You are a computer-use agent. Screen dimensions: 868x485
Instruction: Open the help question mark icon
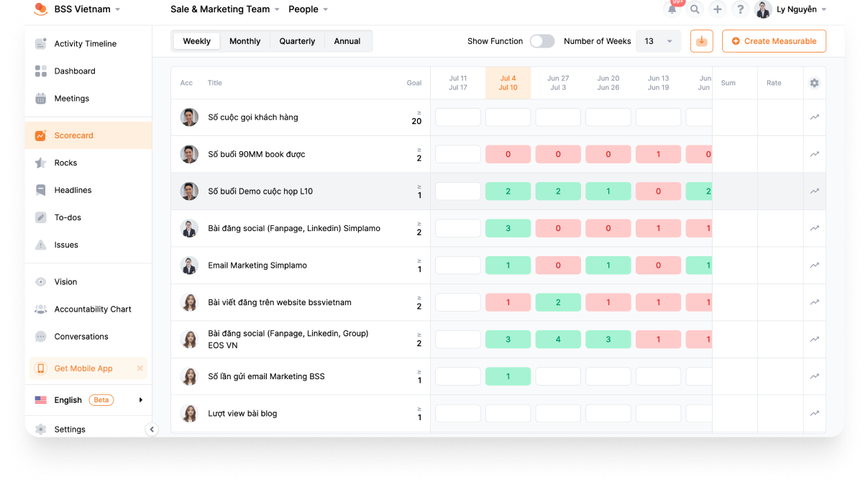pyautogui.click(x=740, y=9)
